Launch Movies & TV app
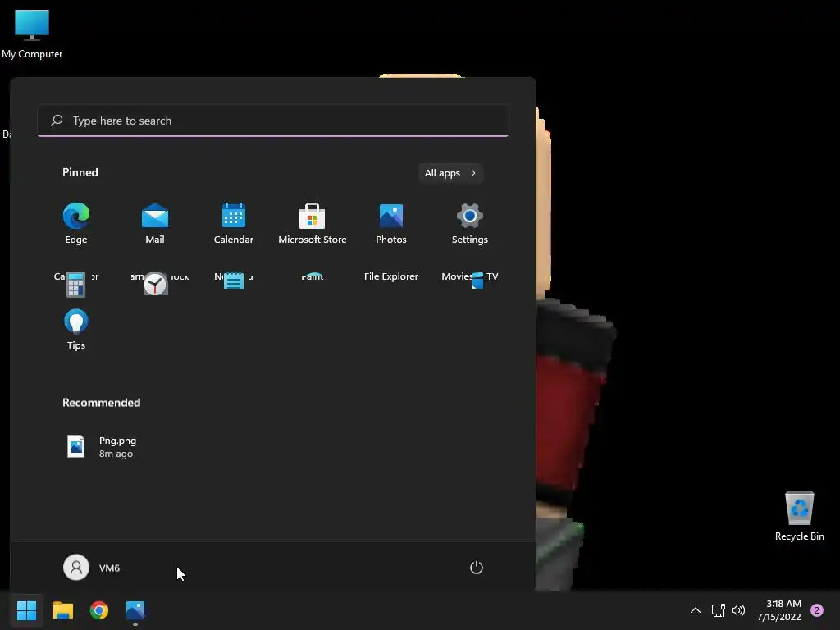The width and height of the screenshot is (840, 630). pyautogui.click(x=470, y=279)
